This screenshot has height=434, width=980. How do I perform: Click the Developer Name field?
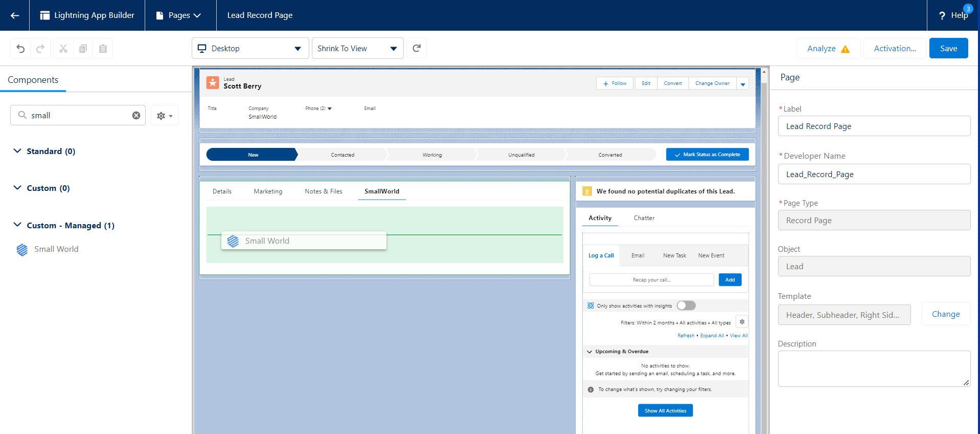874,174
